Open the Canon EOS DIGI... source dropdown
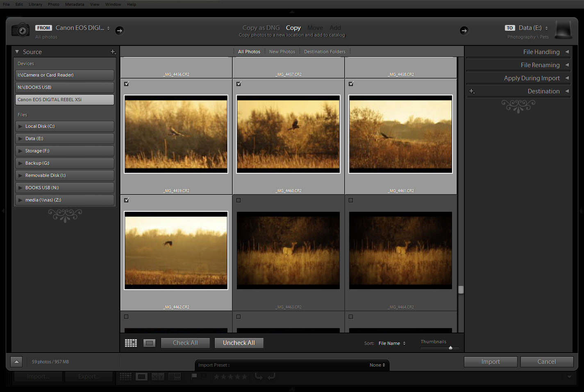 83,28
